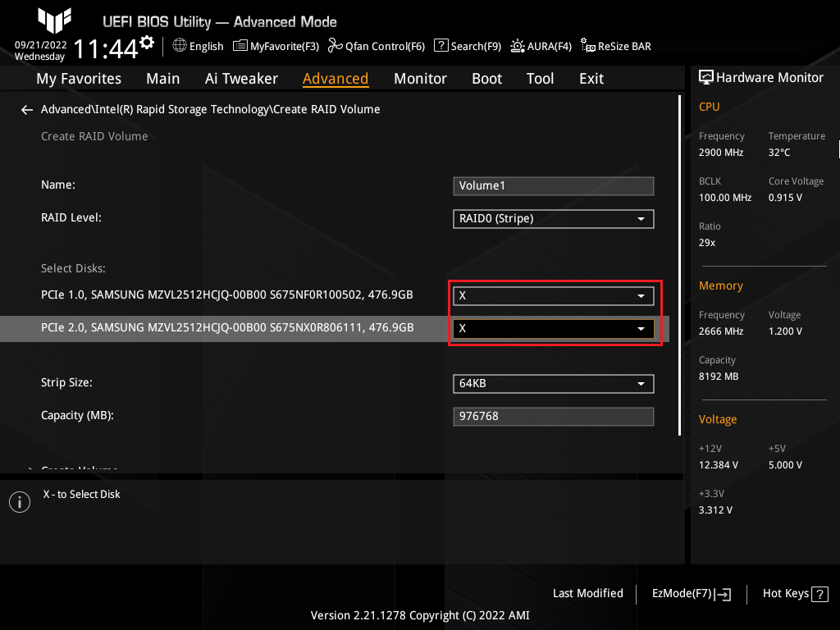The width and height of the screenshot is (840, 630).
Task: Click the Volume1 name field
Action: point(554,186)
